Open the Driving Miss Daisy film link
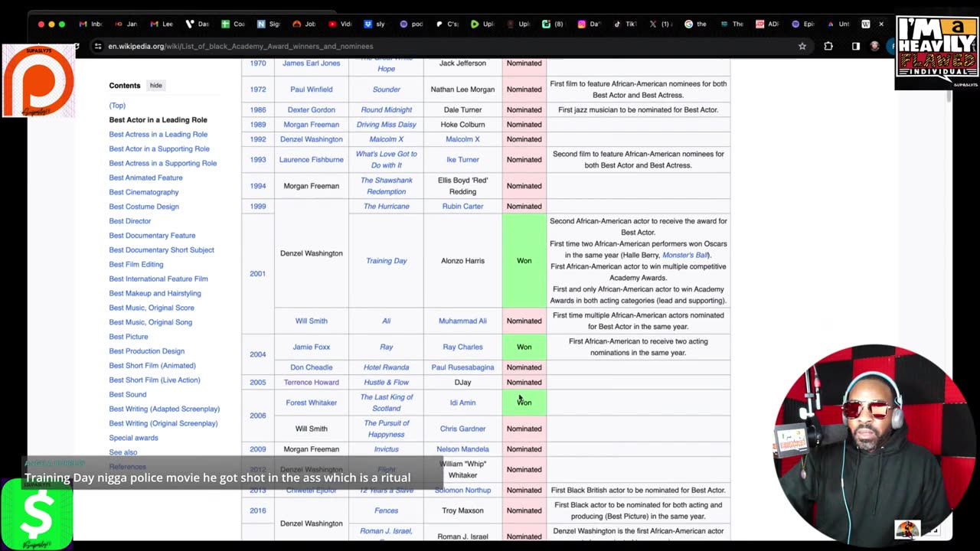 (386, 125)
